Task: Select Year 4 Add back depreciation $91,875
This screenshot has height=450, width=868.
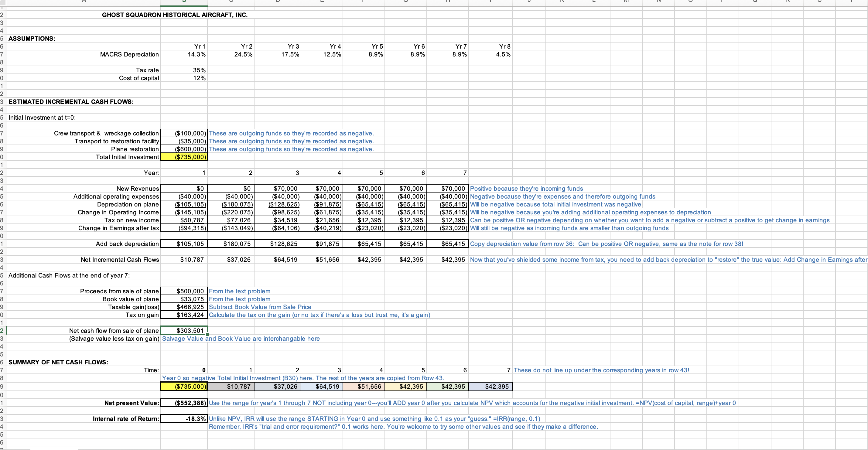Action: (x=327, y=244)
